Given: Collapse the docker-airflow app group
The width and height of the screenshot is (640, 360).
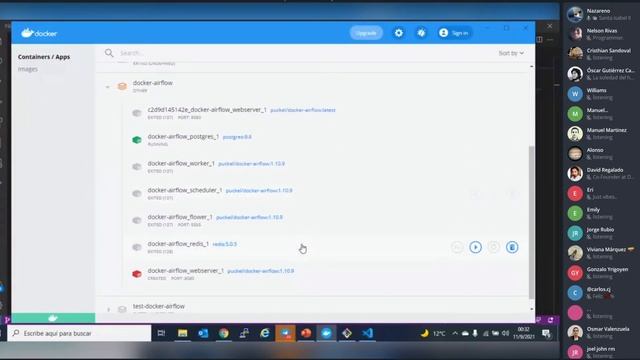Looking at the screenshot, I should (107, 87).
